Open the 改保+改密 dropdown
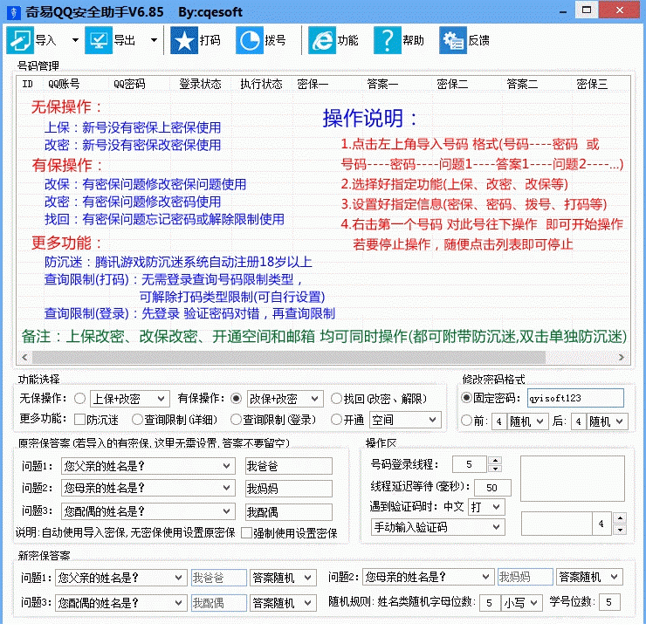This screenshot has width=646, height=644. coord(285,399)
